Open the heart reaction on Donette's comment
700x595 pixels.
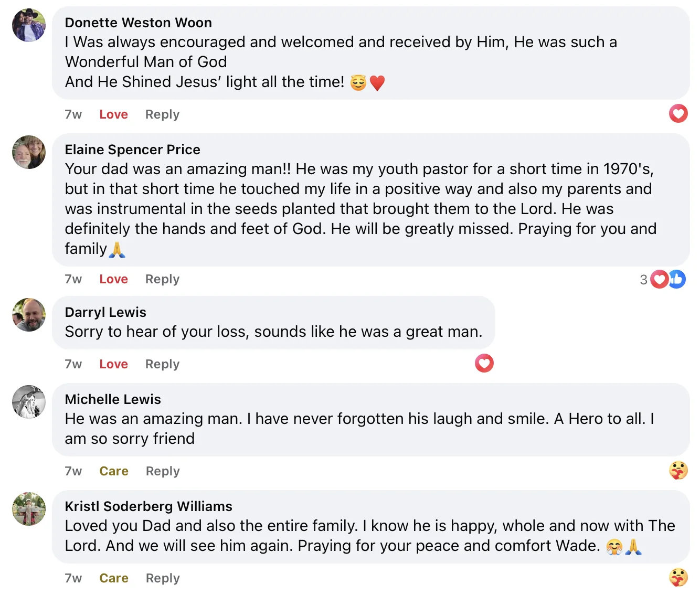coord(678,113)
